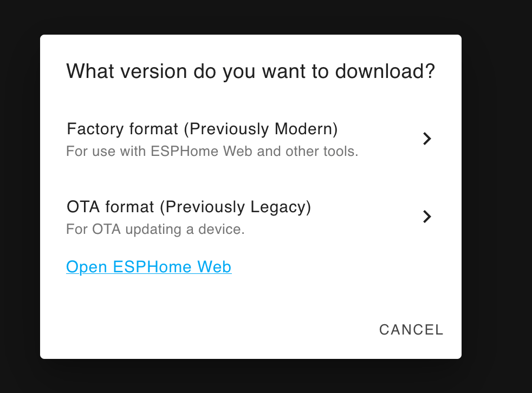Select Factory format (Previously Modern) option
Screen dimensions: 532x393
pyautogui.click(x=251, y=139)
